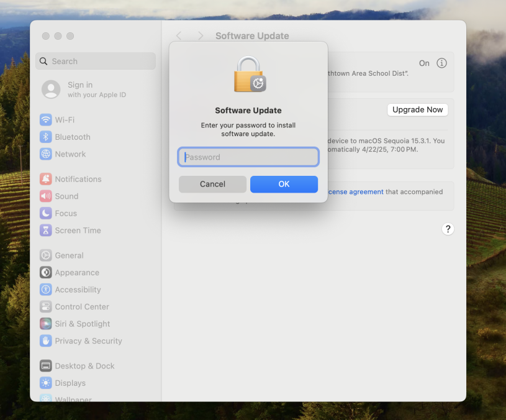Click the padlock icon in the dialog

(250, 75)
